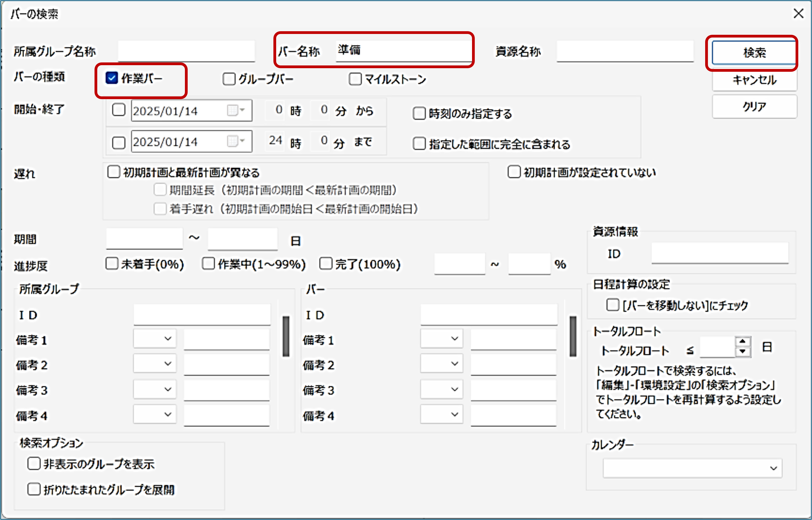Close the バーの検索 dialog

coord(799,13)
